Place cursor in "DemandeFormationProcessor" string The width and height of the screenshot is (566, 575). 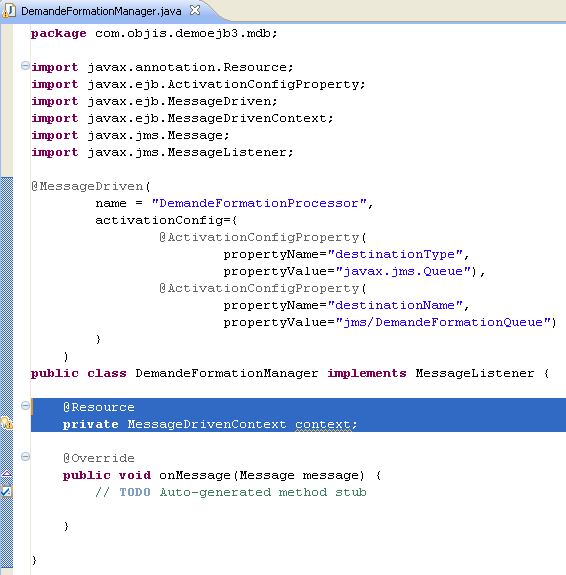pos(259,203)
